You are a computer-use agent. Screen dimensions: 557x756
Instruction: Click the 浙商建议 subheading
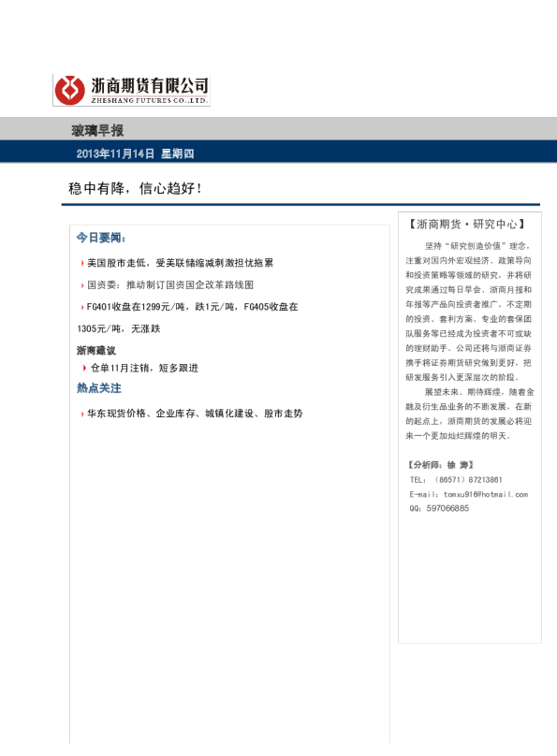pyautogui.click(x=96, y=351)
